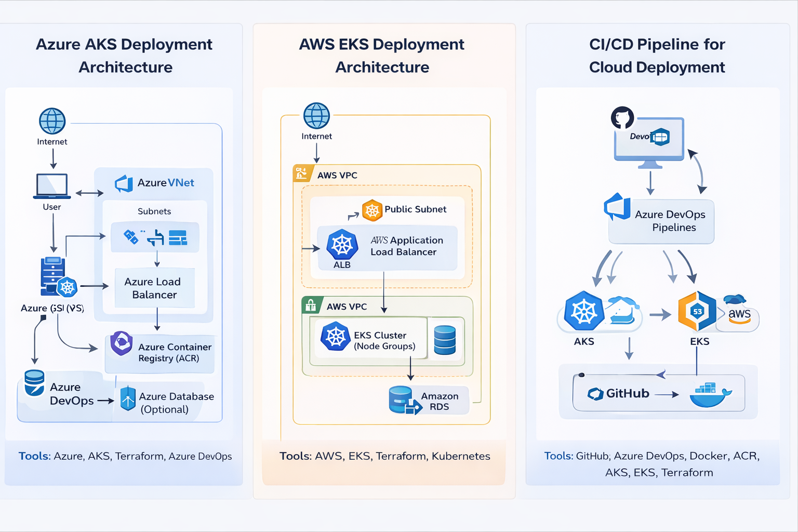Click the Azure server rack icon with Kubernetes badge
The height and width of the screenshot is (532, 798).
pyautogui.click(x=59, y=276)
